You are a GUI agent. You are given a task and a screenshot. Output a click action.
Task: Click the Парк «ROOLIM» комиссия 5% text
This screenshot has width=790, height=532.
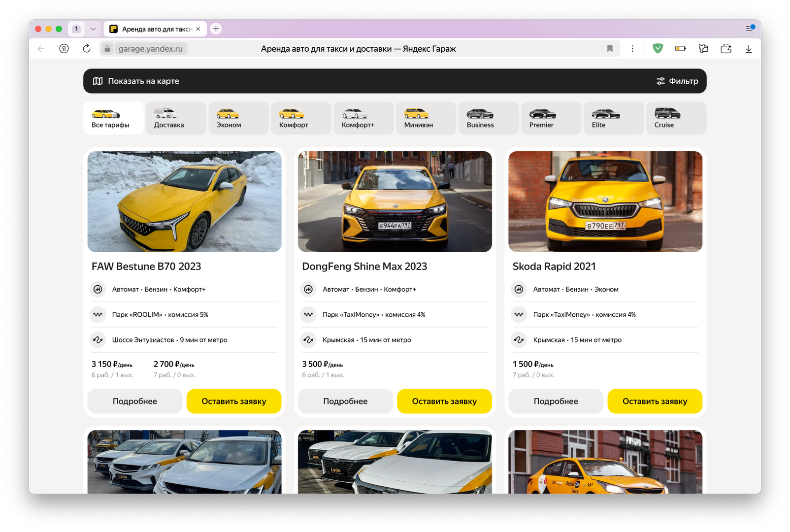[x=160, y=315]
